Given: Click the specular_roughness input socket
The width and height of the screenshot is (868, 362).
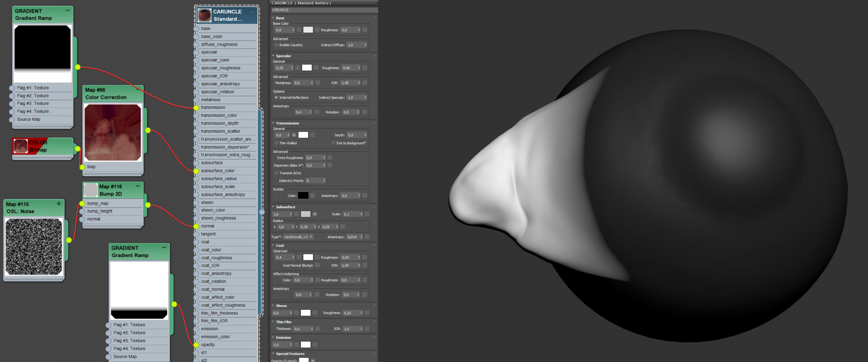Looking at the screenshot, I should click(x=196, y=68).
